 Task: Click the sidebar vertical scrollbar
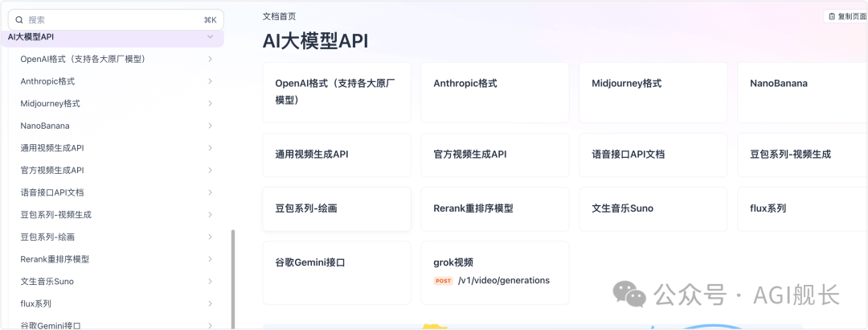233,278
